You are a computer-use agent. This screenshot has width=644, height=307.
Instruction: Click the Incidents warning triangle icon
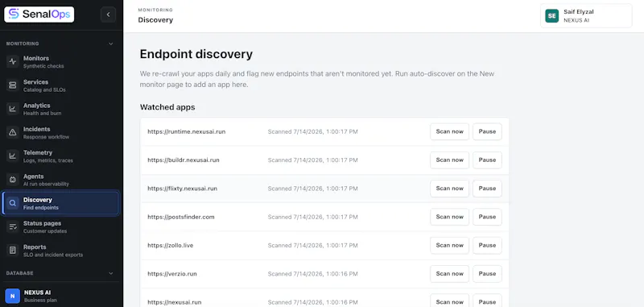(13, 132)
